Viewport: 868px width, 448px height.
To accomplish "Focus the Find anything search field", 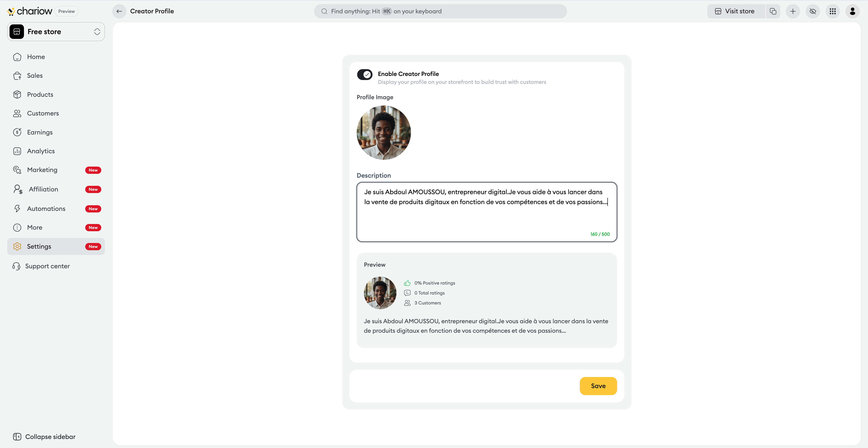I will (x=440, y=11).
